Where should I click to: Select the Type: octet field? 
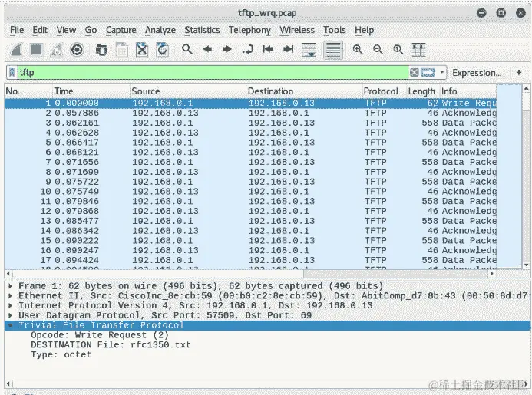[61, 355]
